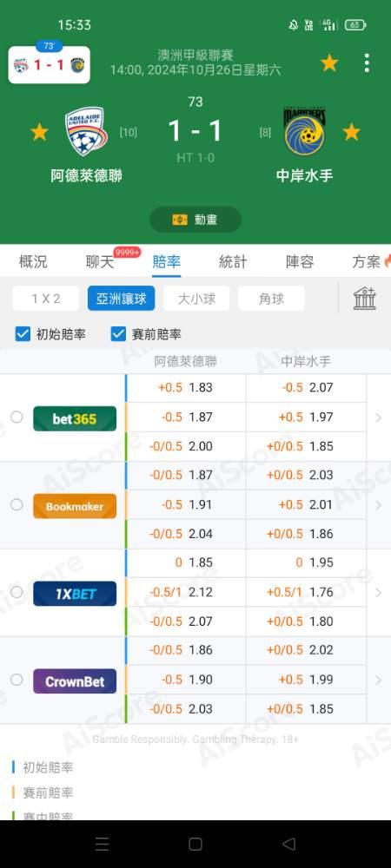Image resolution: width=391 pixels, height=868 pixels.
Task: Tap bet365 initial odds 1.83
Action: [201, 387]
